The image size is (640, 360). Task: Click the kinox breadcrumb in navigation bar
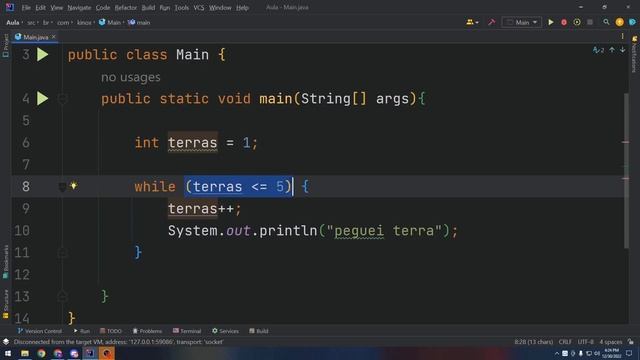click(x=84, y=22)
